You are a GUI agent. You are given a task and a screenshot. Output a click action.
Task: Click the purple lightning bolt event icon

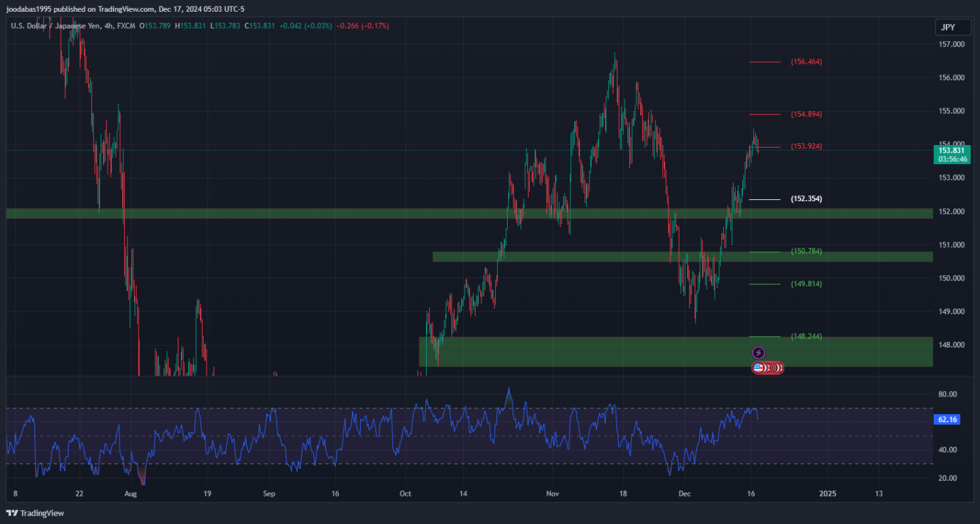(759, 353)
